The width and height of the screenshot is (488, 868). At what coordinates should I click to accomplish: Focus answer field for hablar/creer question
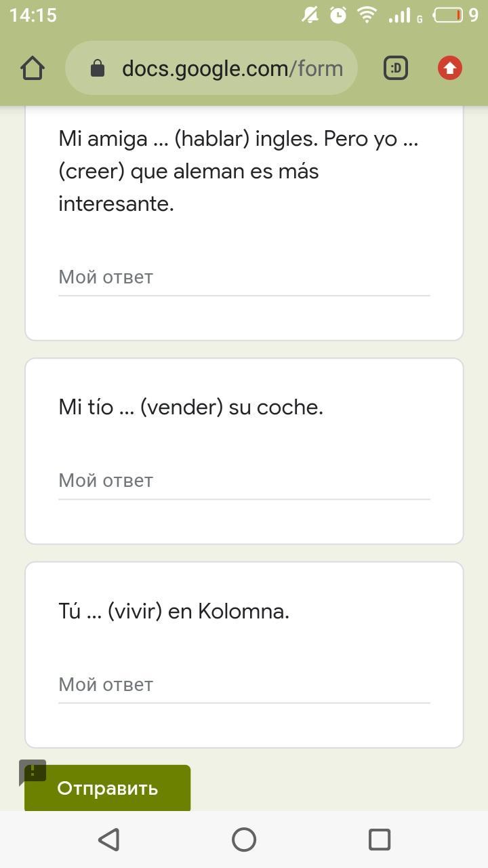click(x=244, y=277)
